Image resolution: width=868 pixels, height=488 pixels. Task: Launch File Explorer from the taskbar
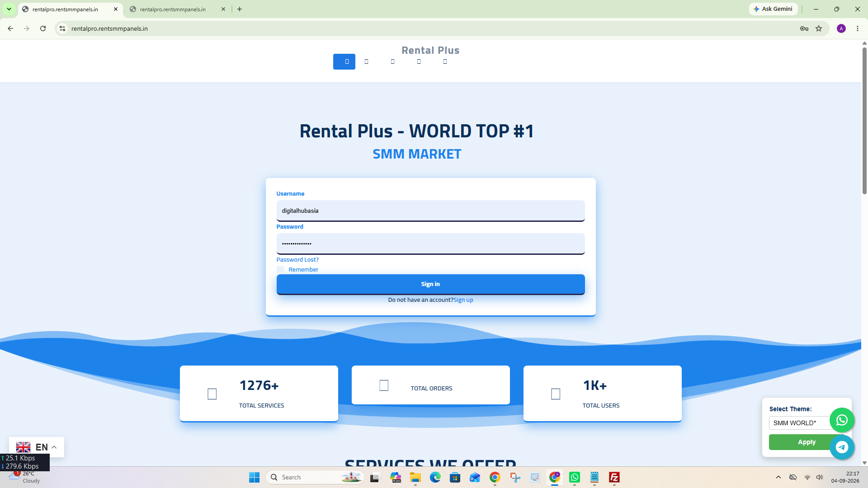[415, 477]
